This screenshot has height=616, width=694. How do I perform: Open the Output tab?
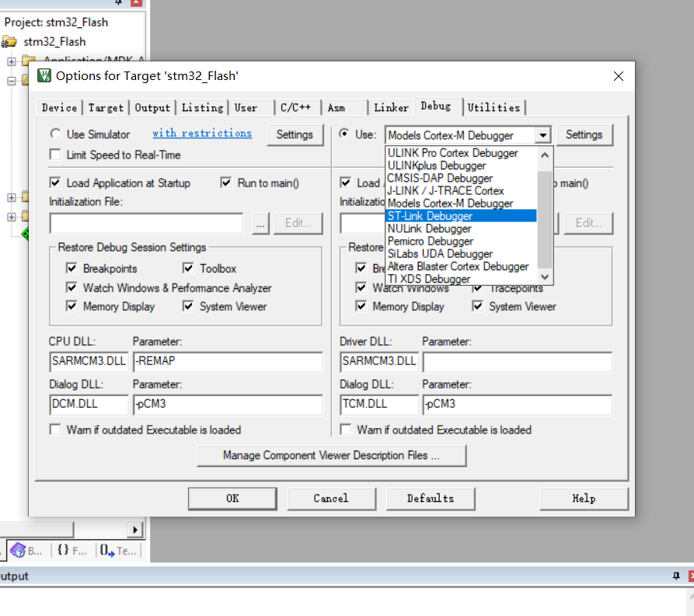152,107
